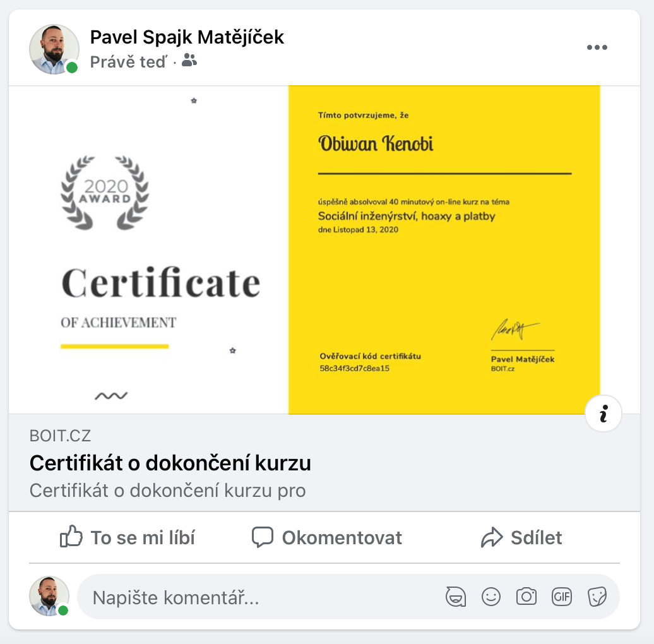The width and height of the screenshot is (654, 644).
Task: Open Pavel Spajk Matějíček profile name
Action: tap(187, 37)
